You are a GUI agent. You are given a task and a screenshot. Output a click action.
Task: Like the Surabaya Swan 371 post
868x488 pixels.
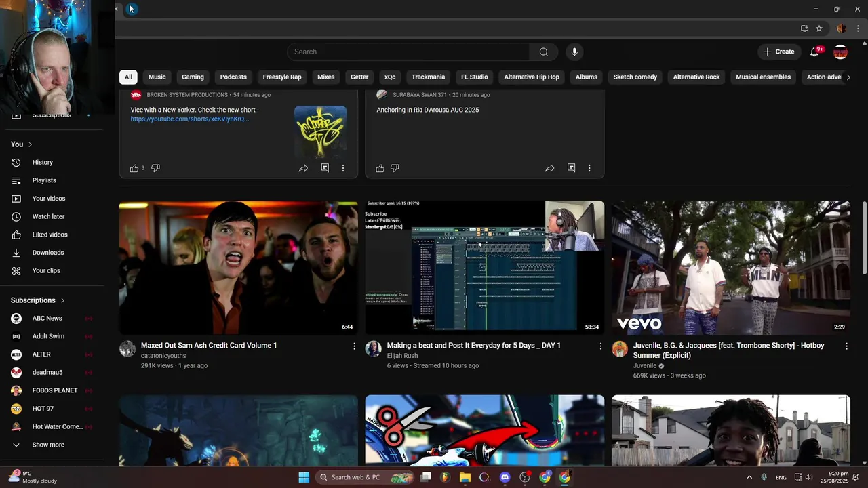point(380,168)
